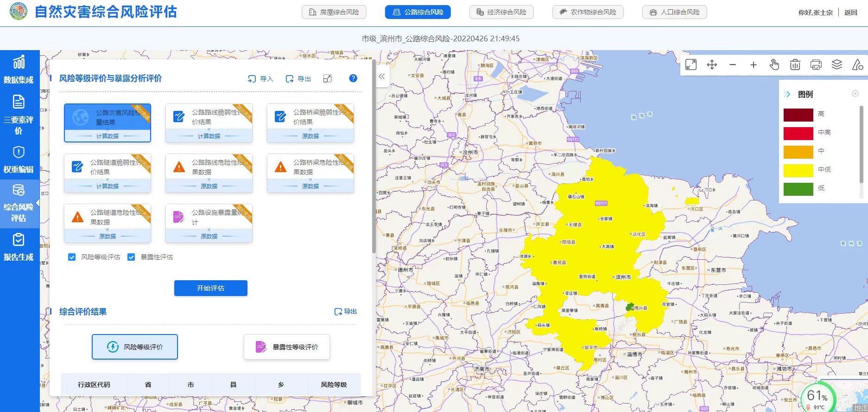Click the 开始评估 button

[x=211, y=288]
